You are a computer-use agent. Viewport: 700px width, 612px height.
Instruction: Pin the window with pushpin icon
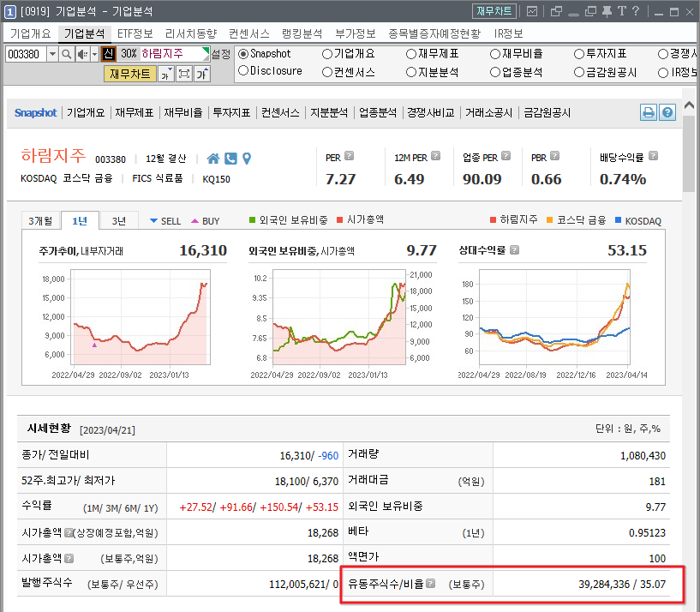click(607, 11)
